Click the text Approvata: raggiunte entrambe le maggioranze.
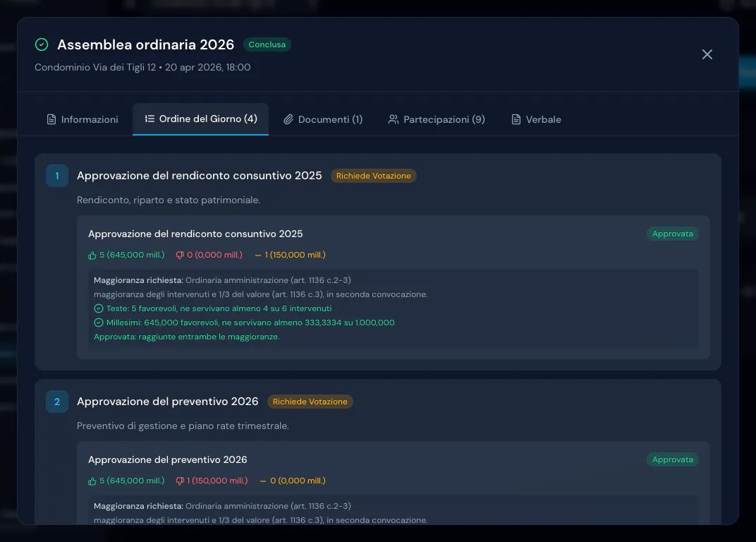This screenshot has width=756, height=542. [187, 337]
